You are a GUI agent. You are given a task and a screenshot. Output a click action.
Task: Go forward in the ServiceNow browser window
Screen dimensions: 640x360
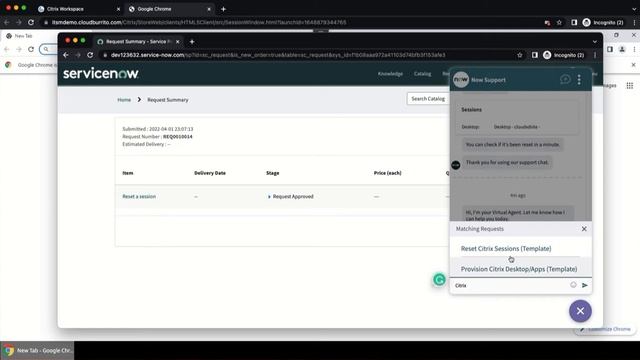click(x=78, y=55)
